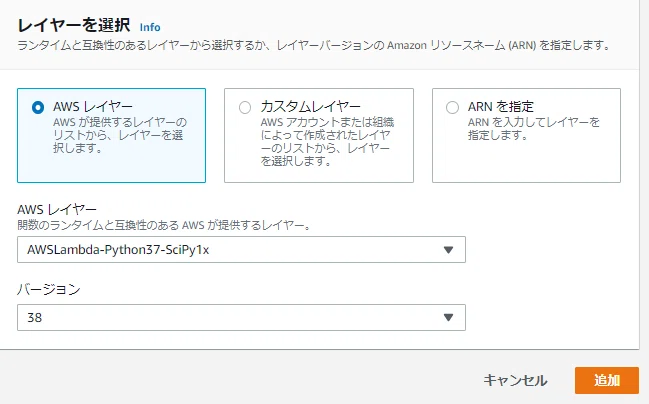
Task: Click the カスタムレイヤー card description text
Action: (x=327, y=142)
